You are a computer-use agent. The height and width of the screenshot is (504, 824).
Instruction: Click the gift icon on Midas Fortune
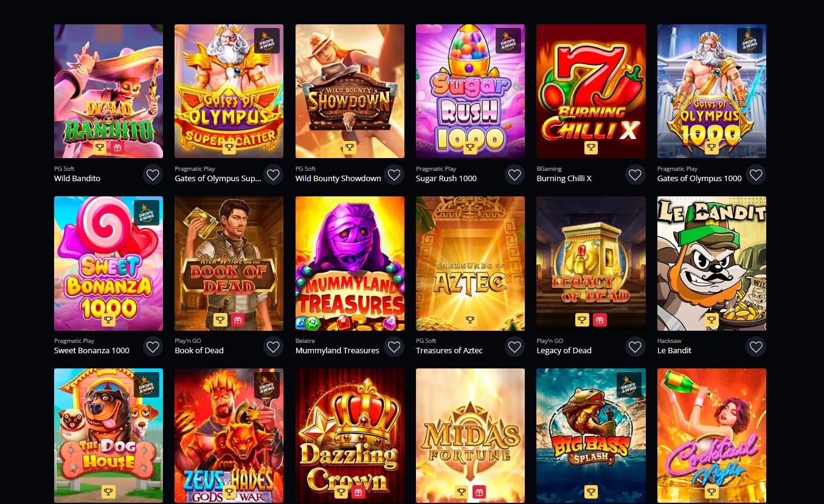click(479, 492)
